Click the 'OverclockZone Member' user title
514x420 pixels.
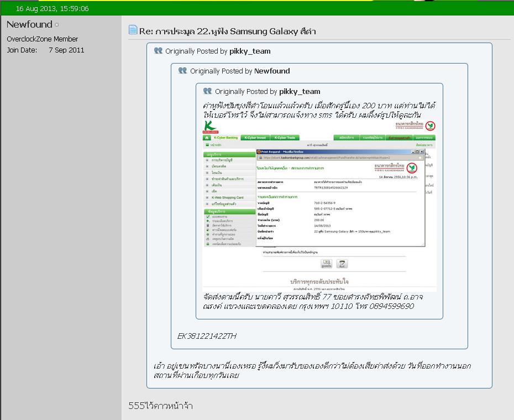point(43,39)
